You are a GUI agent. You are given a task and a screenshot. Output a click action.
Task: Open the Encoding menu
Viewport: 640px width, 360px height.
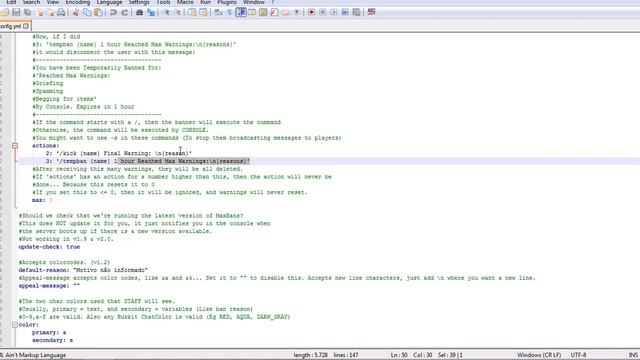[78, 2]
